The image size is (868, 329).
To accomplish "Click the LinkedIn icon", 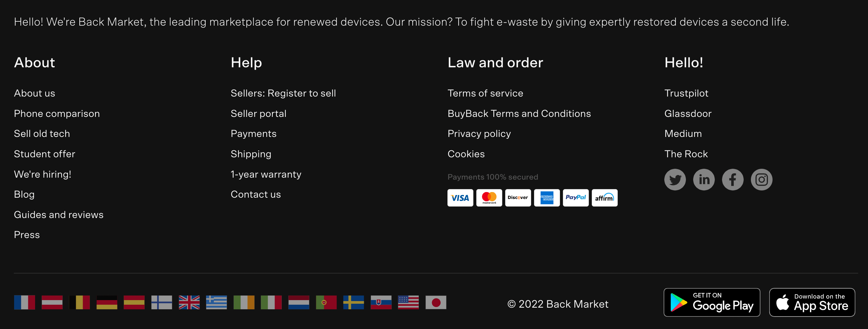I will coord(704,180).
